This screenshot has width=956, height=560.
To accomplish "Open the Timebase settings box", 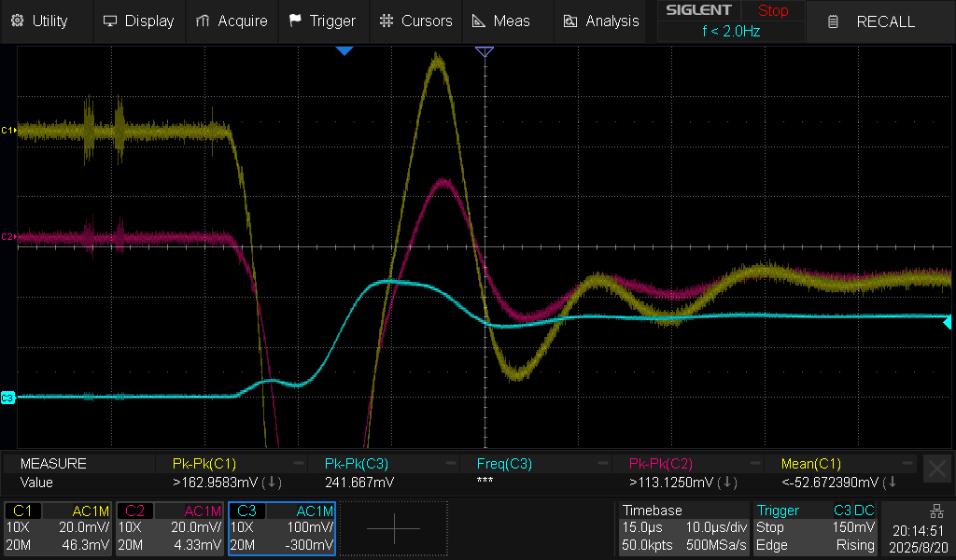I will coord(683,528).
